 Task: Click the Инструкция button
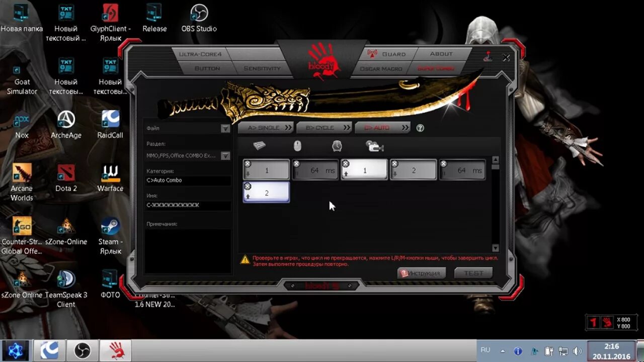coord(422,273)
